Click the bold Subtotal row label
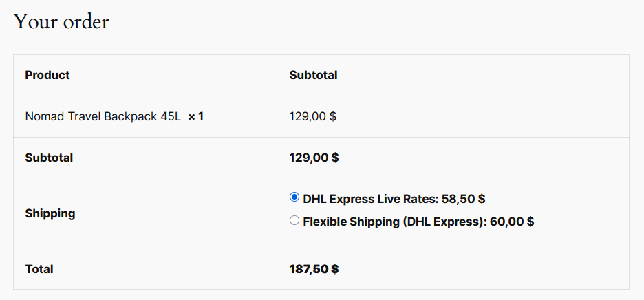The image size is (644, 300). [49, 158]
